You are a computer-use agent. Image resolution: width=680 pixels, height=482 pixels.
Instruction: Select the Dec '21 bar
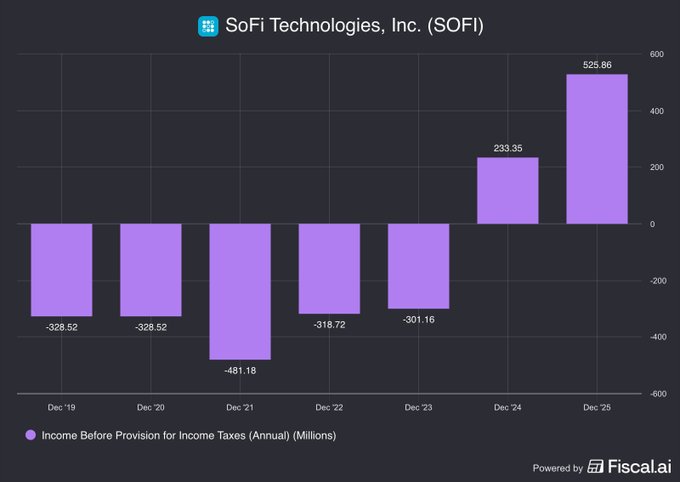[240, 291]
